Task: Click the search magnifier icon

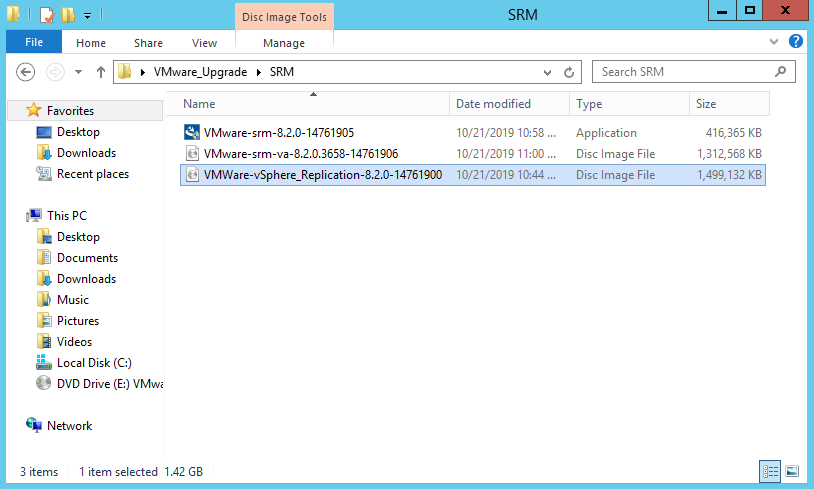Action: pyautogui.click(x=780, y=72)
